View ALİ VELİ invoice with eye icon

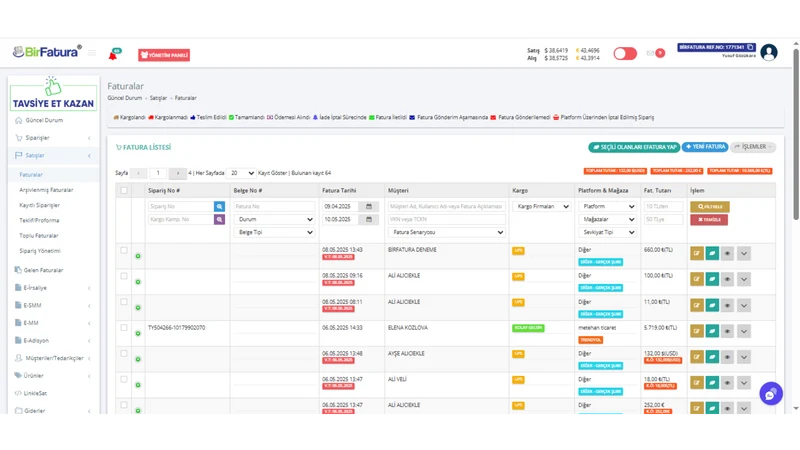pyautogui.click(x=727, y=383)
